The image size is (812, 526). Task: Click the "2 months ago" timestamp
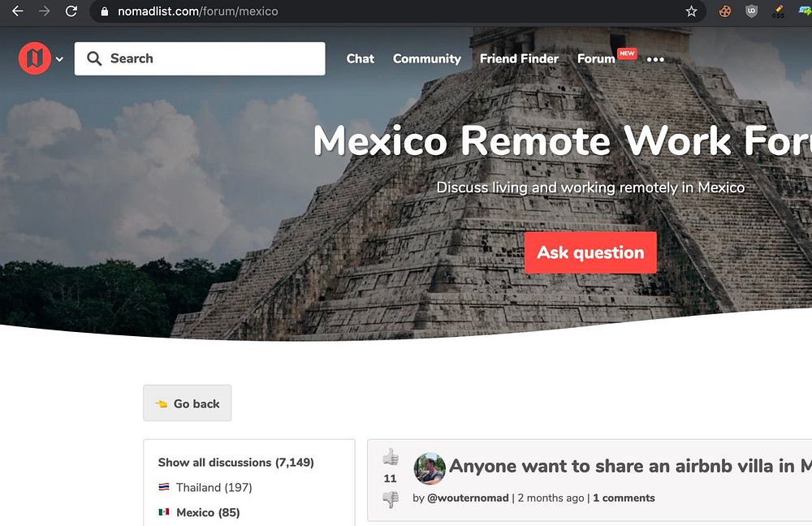[551, 498]
